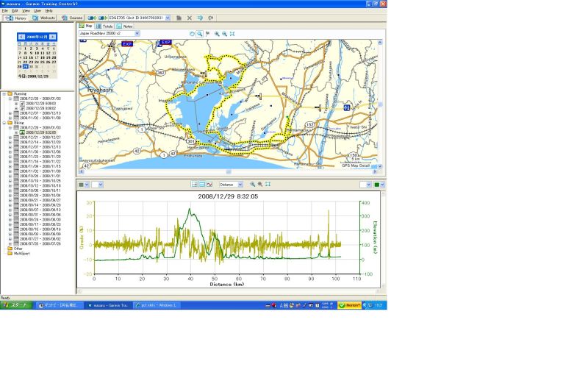Fit the graph to window
This screenshot has width=588, height=392.
[x=268, y=184]
